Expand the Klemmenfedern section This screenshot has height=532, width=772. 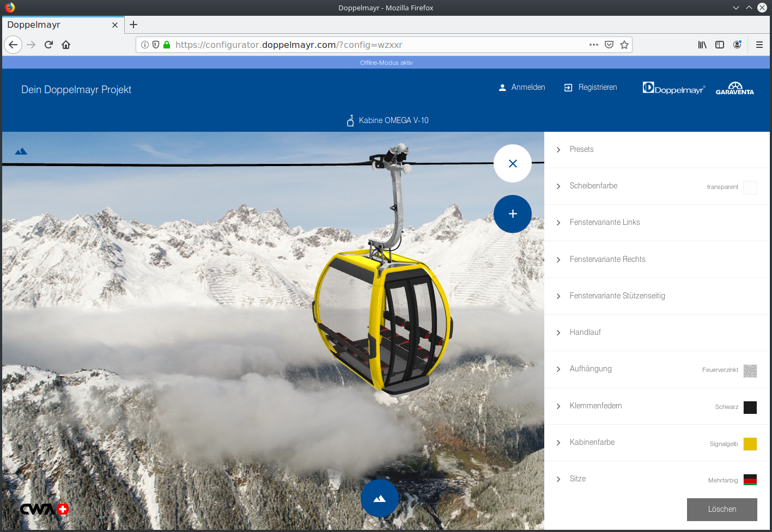pyautogui.click(x=657, y=406)
